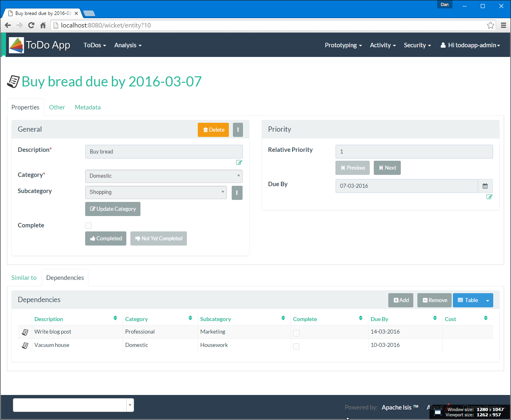Sort the table by Due By column
This screenshot has width=511, height=420.
435,318
